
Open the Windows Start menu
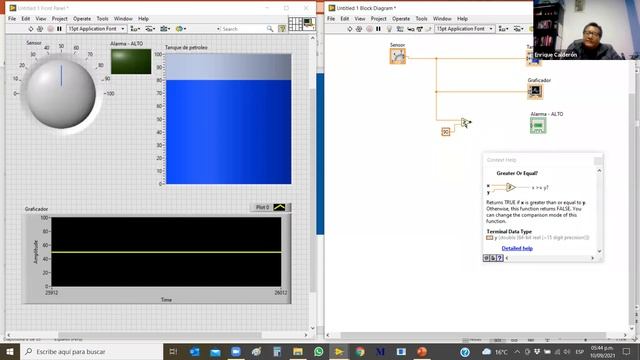pyautogui.click(x=10, y=351)
